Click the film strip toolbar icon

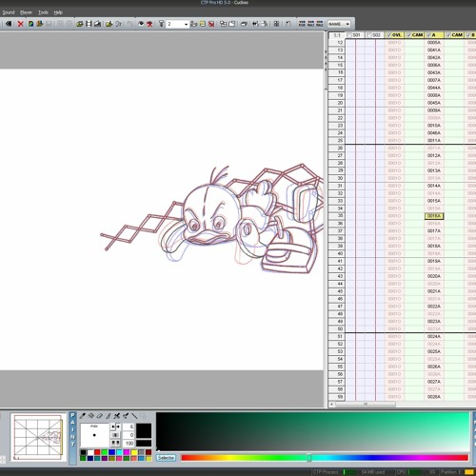pyautogui.click(x=89, y=24)
